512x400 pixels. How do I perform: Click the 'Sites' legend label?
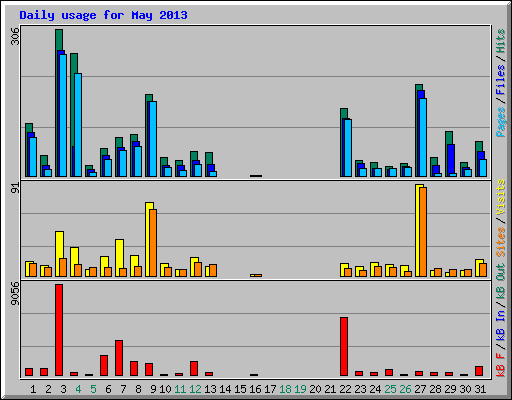click(x=500, y=242)
